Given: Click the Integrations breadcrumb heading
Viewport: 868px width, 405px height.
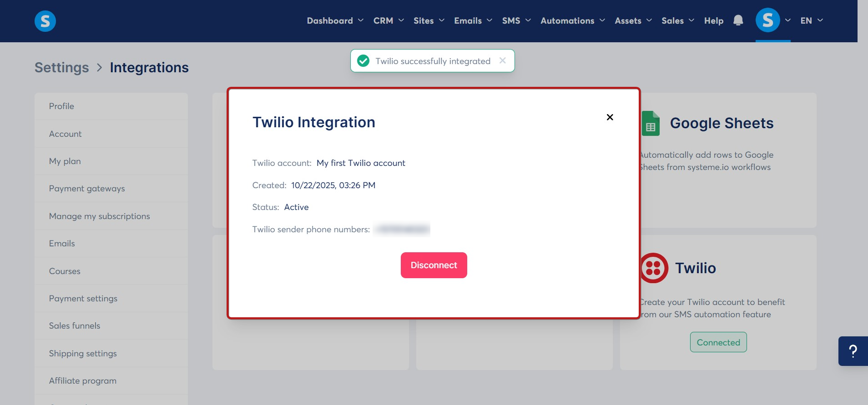Looking at the screenshot, I should 149,67.
